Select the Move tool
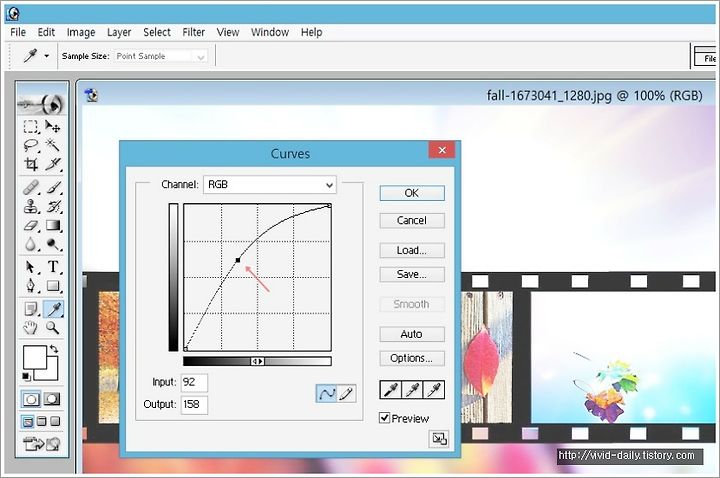 point(53,126)
